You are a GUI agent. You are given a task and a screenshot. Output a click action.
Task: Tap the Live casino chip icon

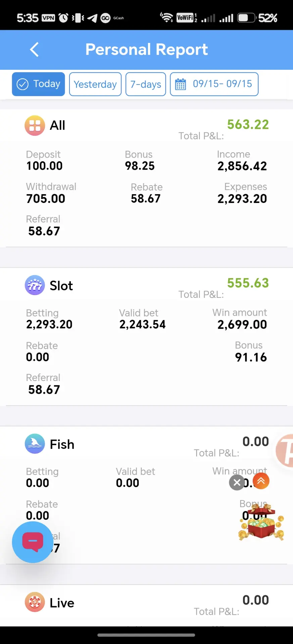[x=35, y=602]
